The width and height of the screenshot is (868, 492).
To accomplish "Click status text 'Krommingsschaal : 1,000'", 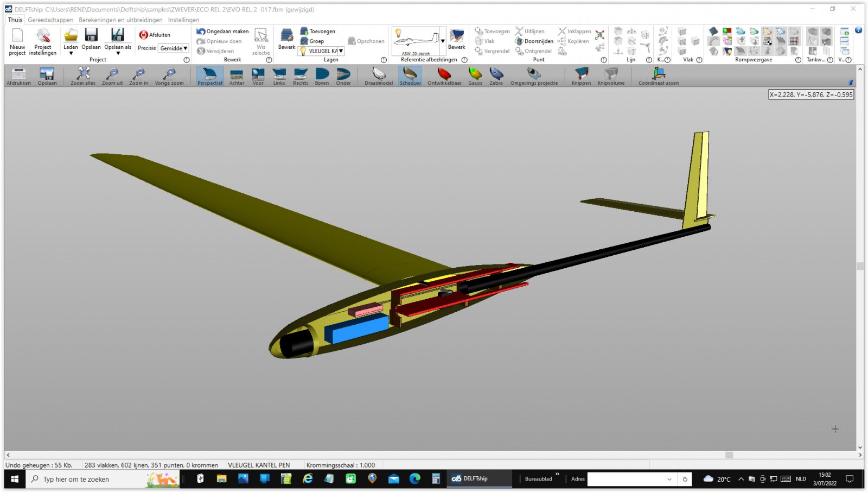I will coord(341,465).
